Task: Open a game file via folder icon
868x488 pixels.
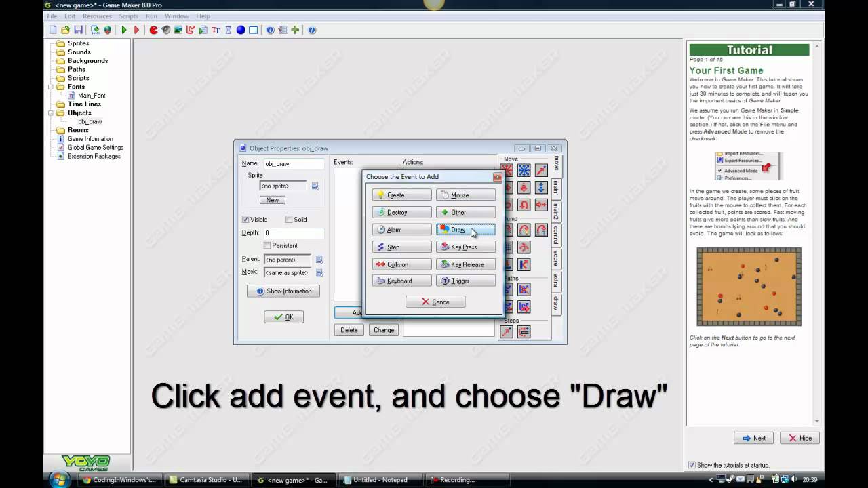Action: pyautogui.click(x=65, y=30)
